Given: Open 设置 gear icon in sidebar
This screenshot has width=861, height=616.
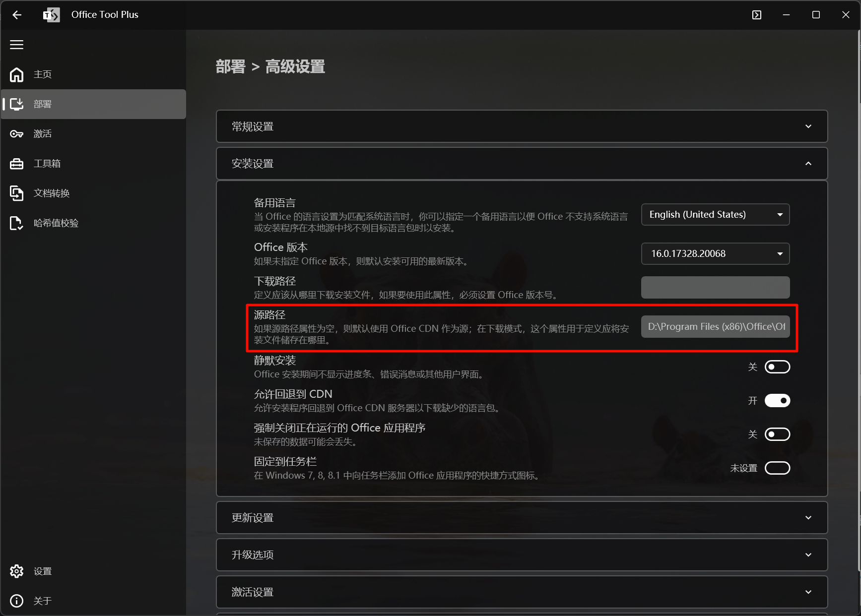Looking at the screenshot, I should click(x=17, y=571).
